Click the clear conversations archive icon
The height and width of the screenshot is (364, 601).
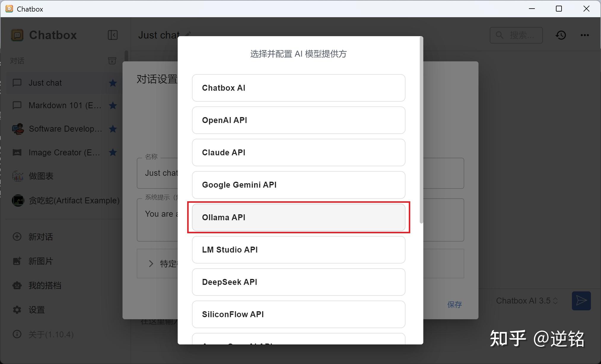(x=112, y=61)
